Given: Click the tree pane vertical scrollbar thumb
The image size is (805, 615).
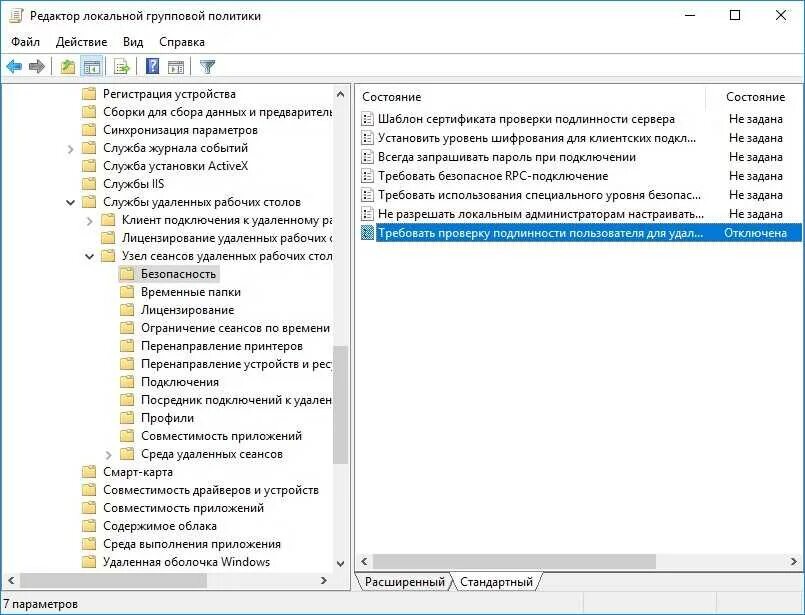Looking at the screenshot, I should (340, 405).
